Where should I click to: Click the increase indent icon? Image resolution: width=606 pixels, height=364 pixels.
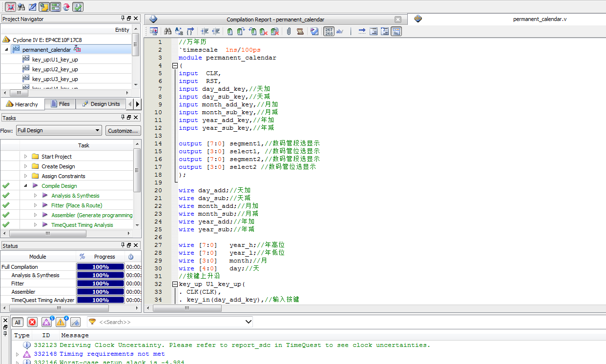coord(205,31)
